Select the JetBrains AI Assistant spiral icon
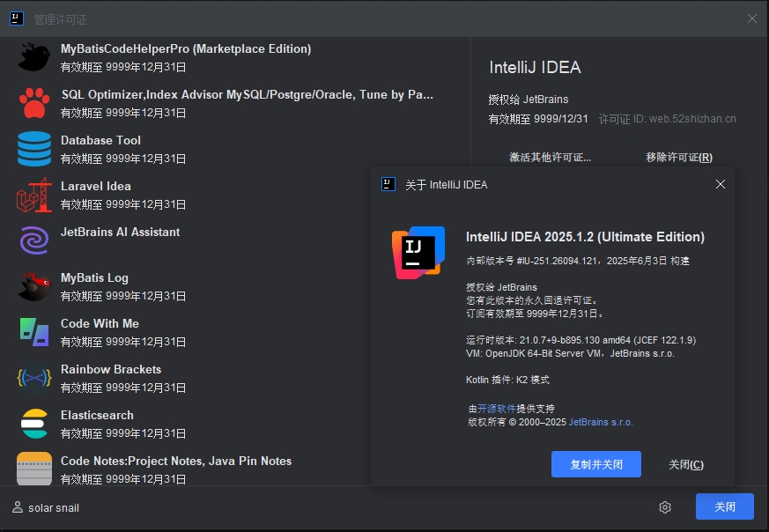The width and height of the screenshot is (769, 532). click(x=33, y=240)
